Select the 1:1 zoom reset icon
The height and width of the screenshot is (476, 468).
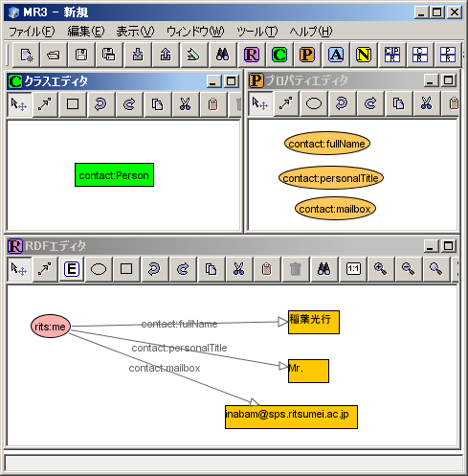353,269
